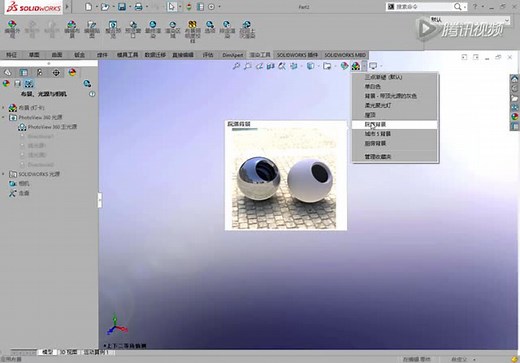Click the yellow lighting proof sheet icon
The width and height of the screenshot is (520, 363).
(192, 31)
